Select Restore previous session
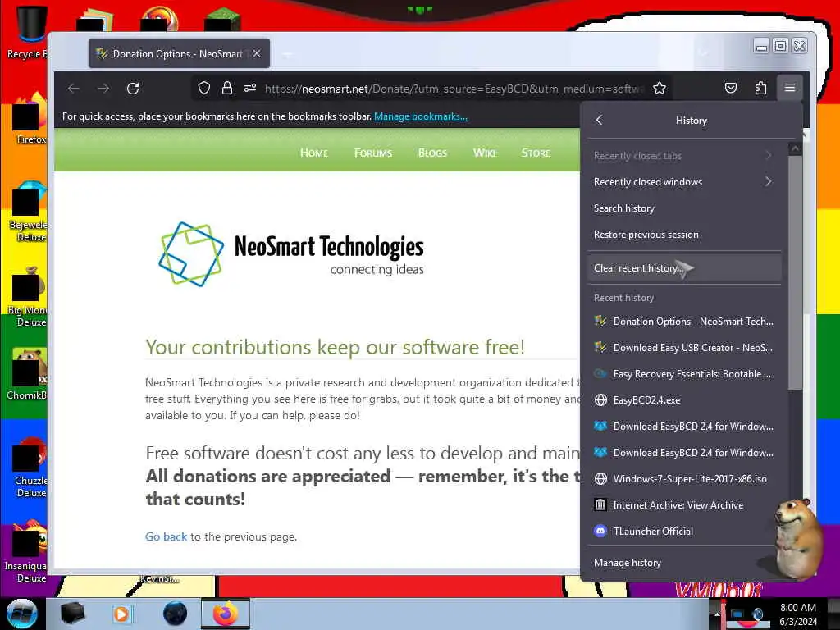 point(684,235)
